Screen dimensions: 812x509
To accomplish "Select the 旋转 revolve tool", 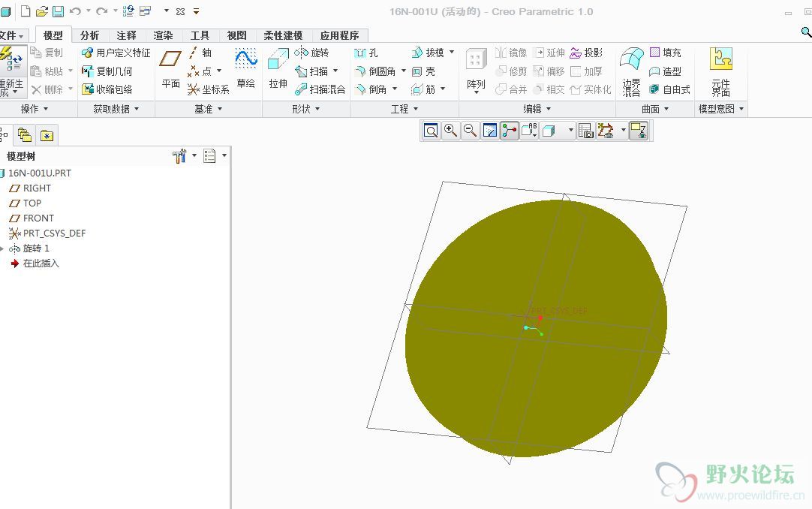I will pos(311,53).
